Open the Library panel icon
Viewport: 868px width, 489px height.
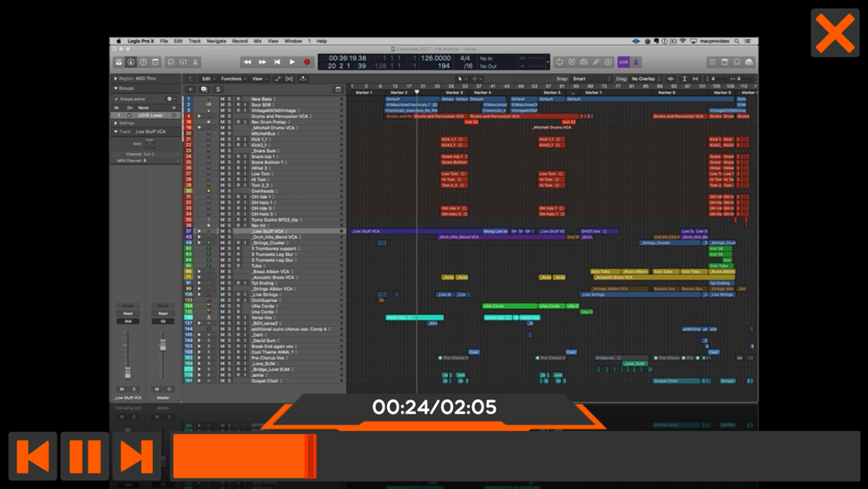tap(119, 63)
